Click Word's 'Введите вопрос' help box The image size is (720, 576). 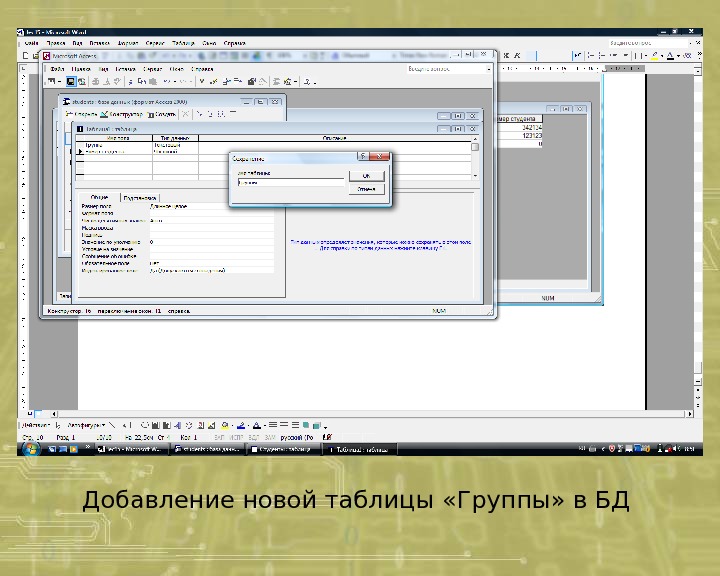[x=648, y=43]
